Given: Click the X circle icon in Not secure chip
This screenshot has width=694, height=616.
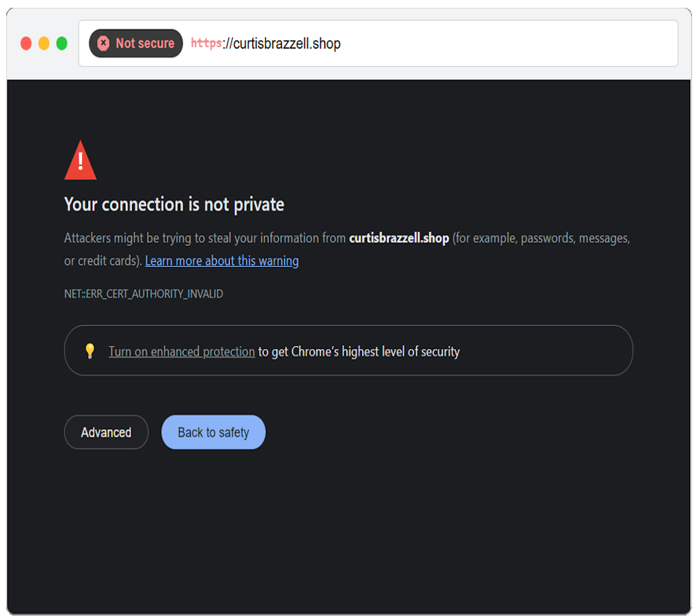Looking at the screenshot, I should pyautogui.click(x=103, y=43).
